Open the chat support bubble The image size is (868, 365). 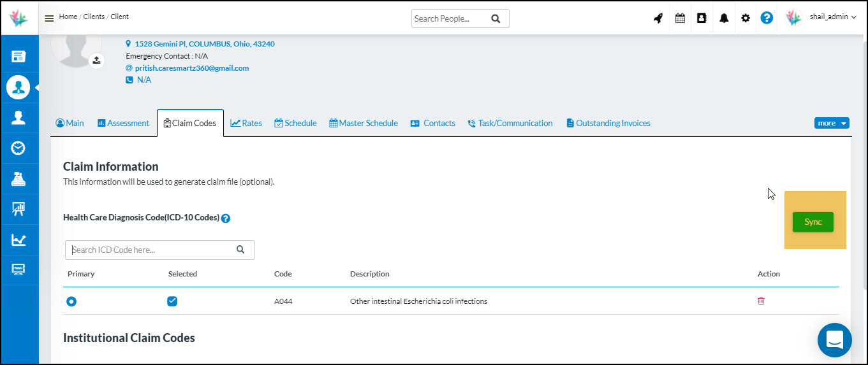pos(834,340)
